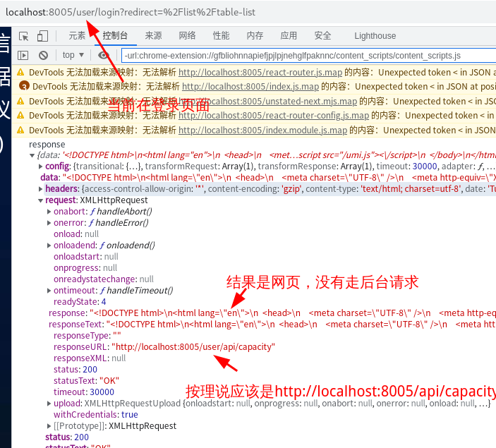
Task: Click the console filter input field
Action: (303, 55)
